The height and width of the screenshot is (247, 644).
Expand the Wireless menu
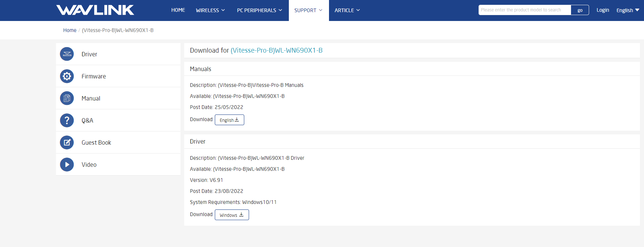click(210, 10)
